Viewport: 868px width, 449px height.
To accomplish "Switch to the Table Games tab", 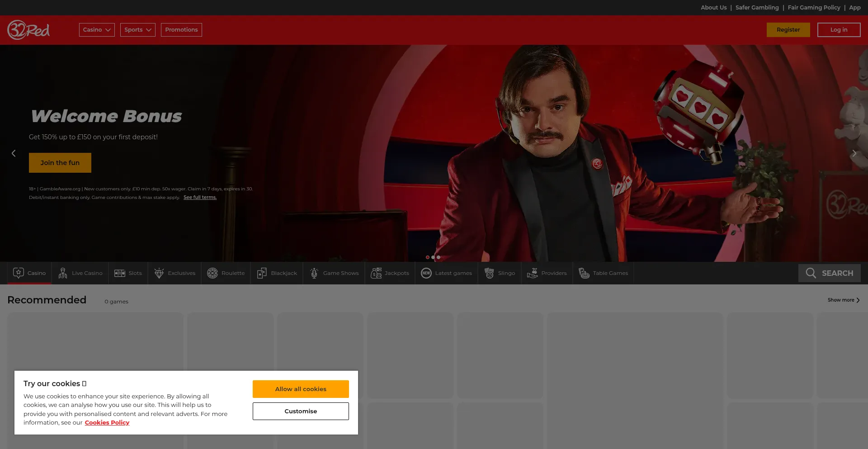I will 604,273.
